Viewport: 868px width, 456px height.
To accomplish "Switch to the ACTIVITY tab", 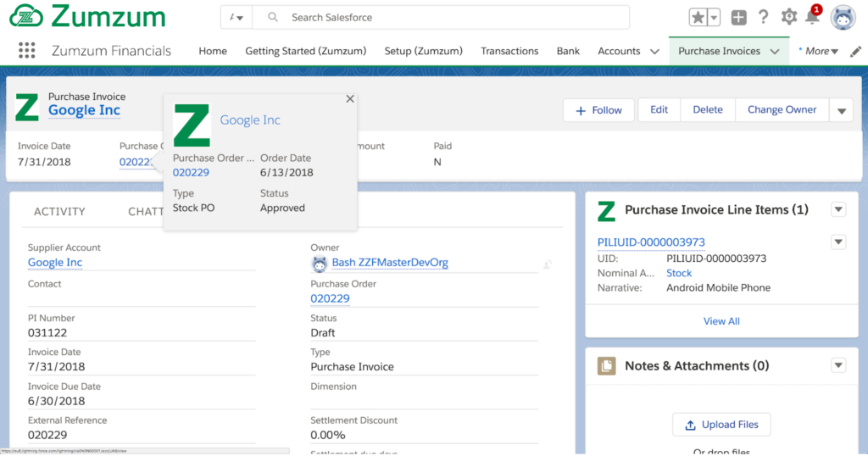I will (x=59, y=211).
